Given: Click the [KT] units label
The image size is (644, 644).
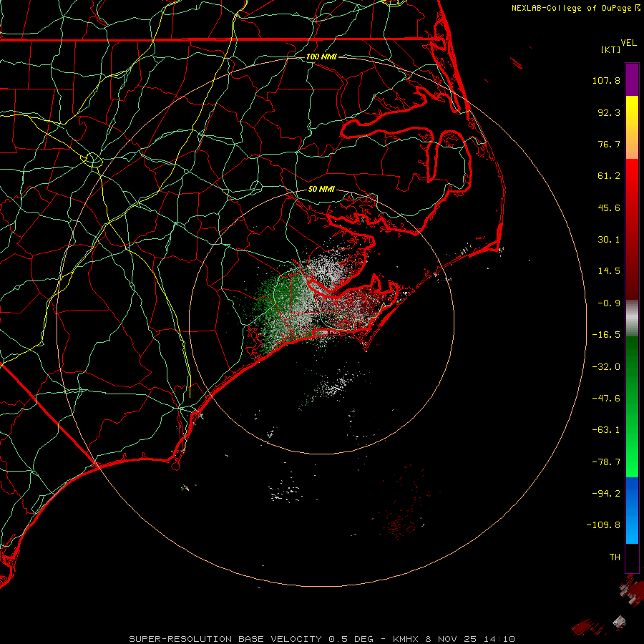Looking at the screenshot, I should pos(611,49).
